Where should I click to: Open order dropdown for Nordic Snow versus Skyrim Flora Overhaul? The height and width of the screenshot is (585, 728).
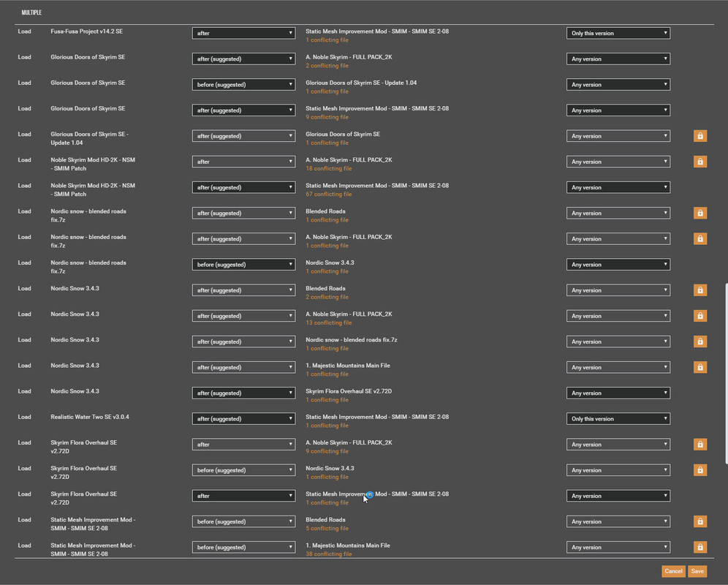[243, 393]
